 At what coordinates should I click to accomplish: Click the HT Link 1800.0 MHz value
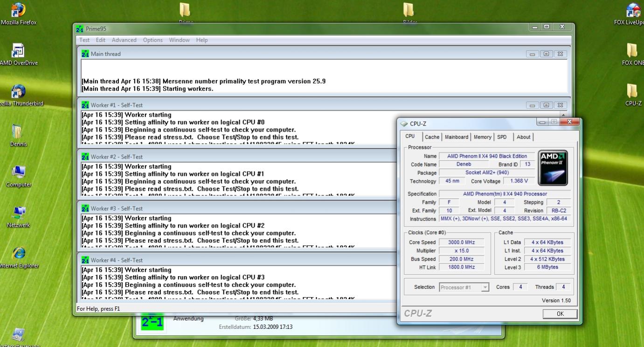pos(461,267)
